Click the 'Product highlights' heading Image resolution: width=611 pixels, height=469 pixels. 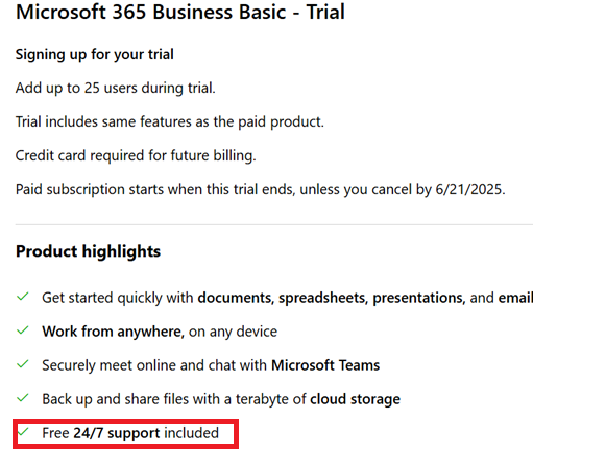point(88,252)
